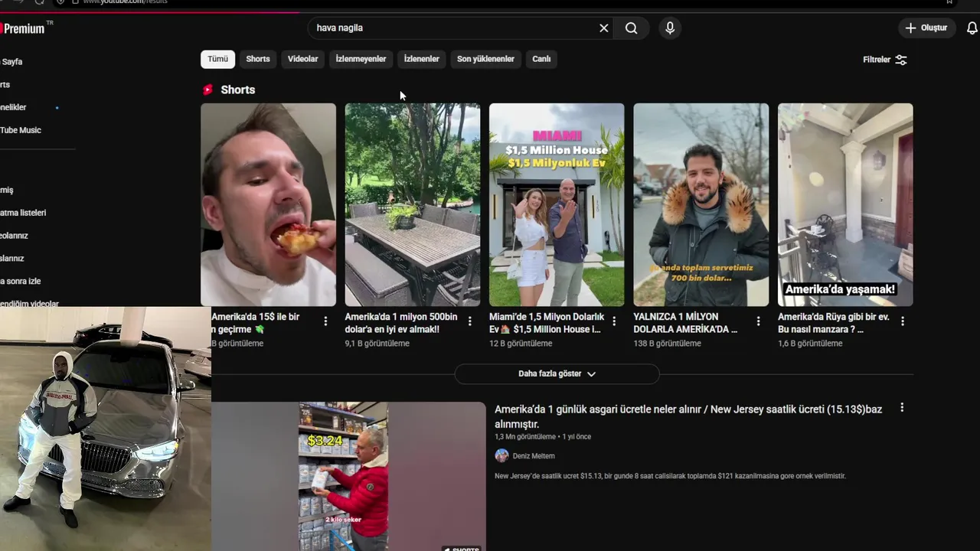The height and width of the screenshot is (551, 980).
Task: Select the Shorts filter chip
Action: tap(258, 59)
